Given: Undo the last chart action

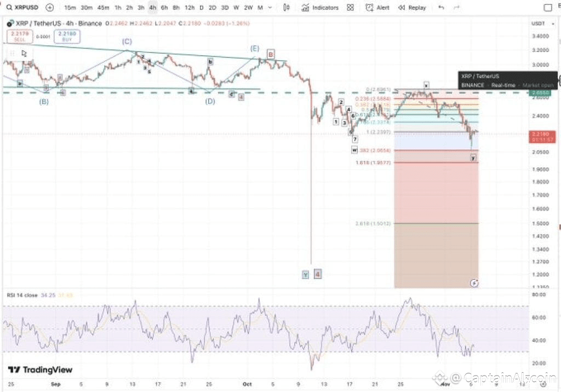Looking at the screenshot, I should pyautogui.click(x=441, y=8).
